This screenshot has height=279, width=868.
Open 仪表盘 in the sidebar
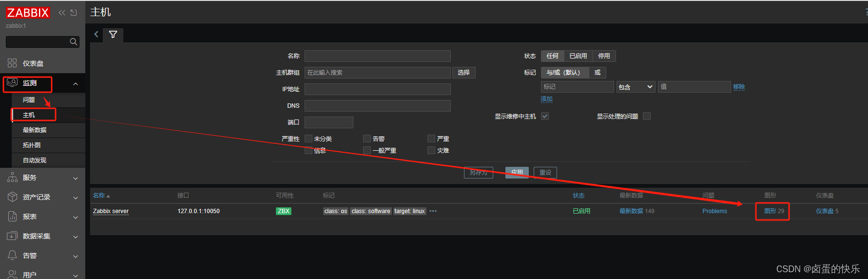(x=33, y=63)
